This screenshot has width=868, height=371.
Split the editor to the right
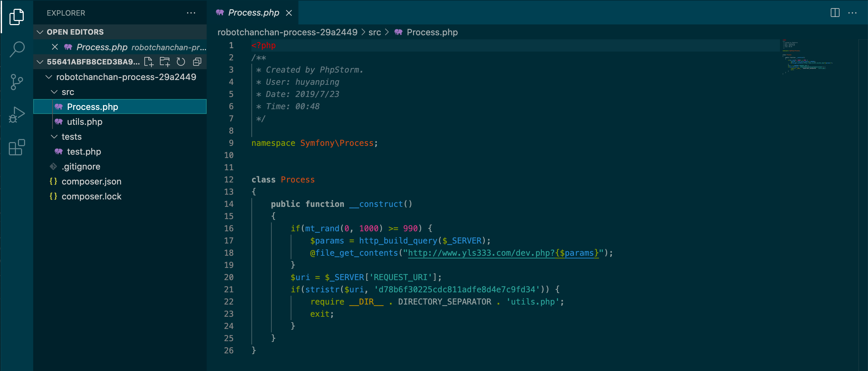[x=835, y=13]
